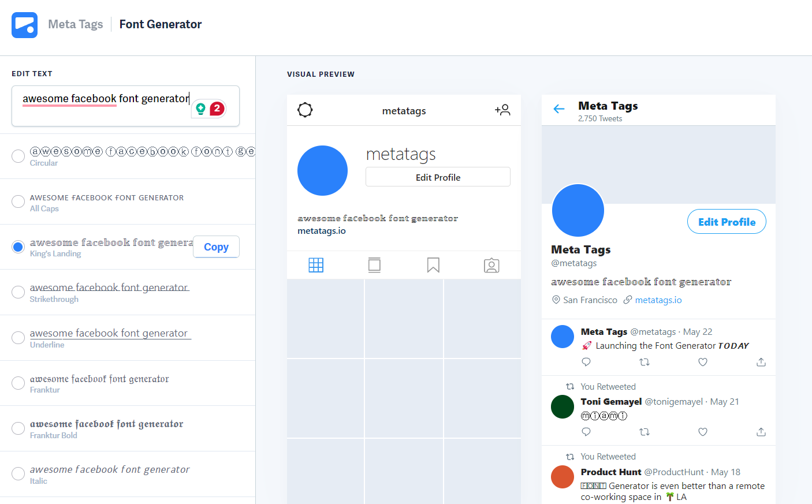The width and height of the screenshot is (812, 504).
Task: Copy the King's Landing styled text
Action: pos(216,247)
